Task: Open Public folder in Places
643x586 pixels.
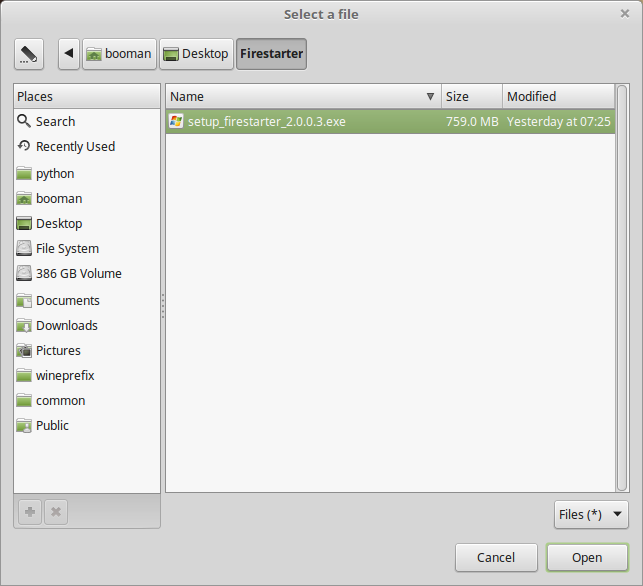Action: click(x=87, y=426)
